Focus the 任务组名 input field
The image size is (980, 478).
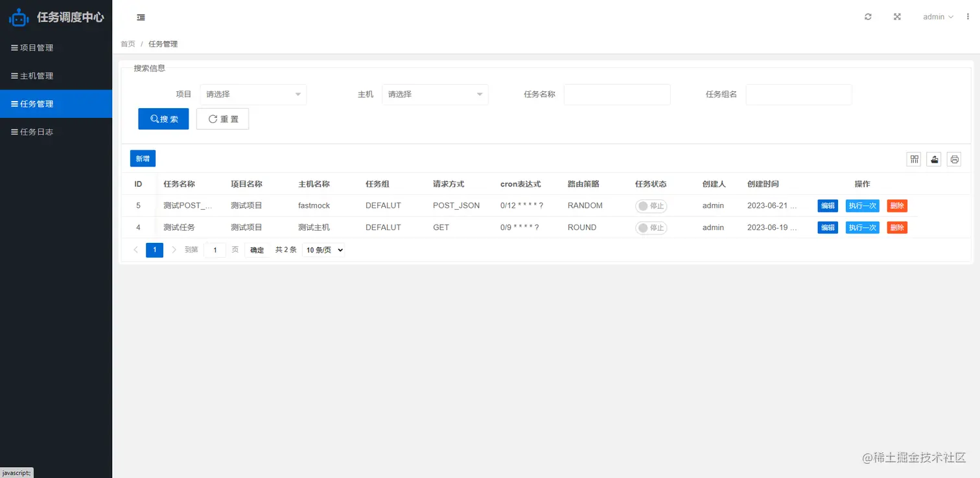pos(799,95)
